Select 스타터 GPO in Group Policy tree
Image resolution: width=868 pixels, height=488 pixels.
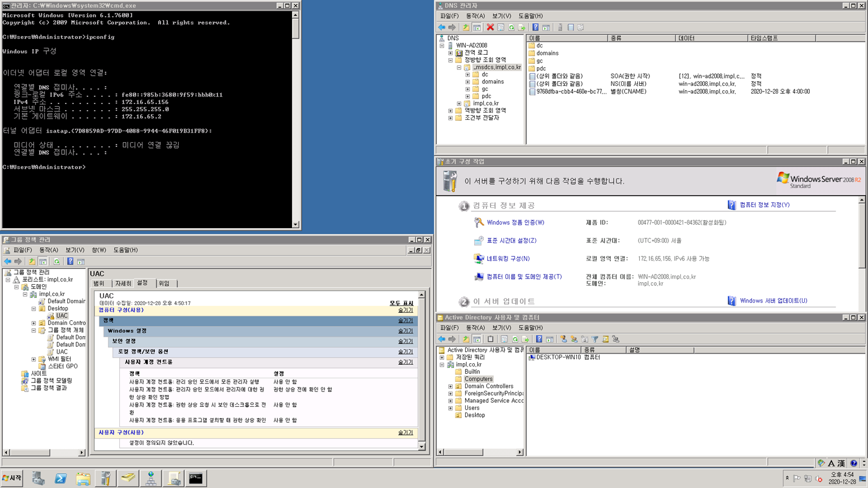click(x=62, y=367)
